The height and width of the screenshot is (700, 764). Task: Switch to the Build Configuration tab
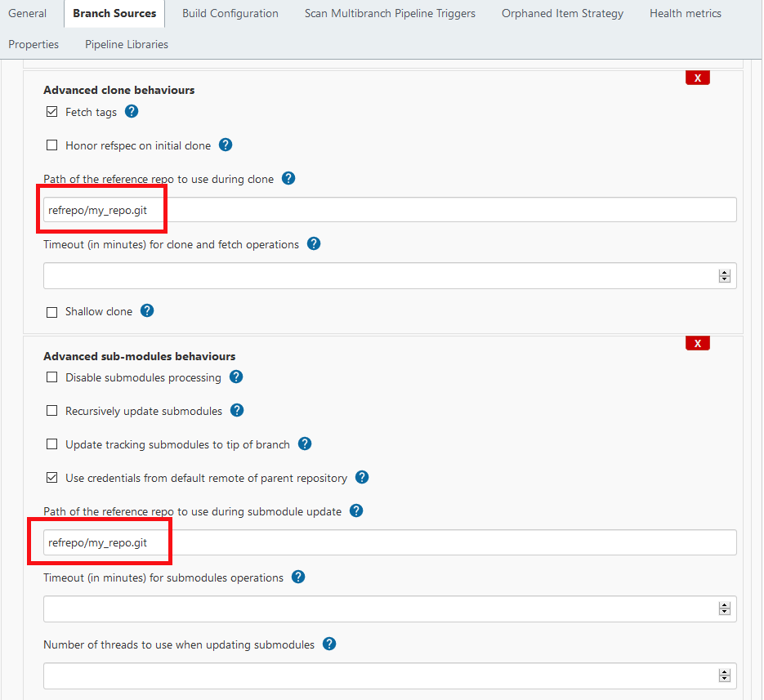coord(230,14)
